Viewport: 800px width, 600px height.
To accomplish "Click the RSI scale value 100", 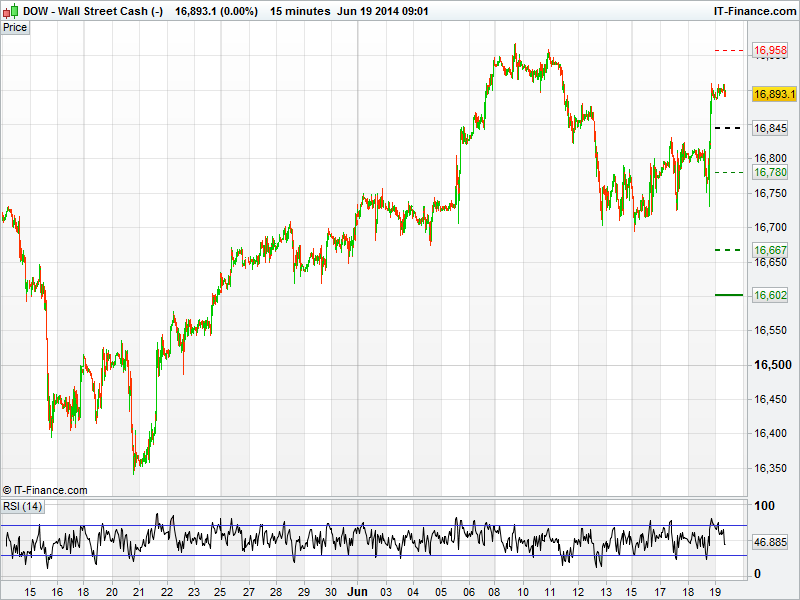I will [x=763, y=507].
